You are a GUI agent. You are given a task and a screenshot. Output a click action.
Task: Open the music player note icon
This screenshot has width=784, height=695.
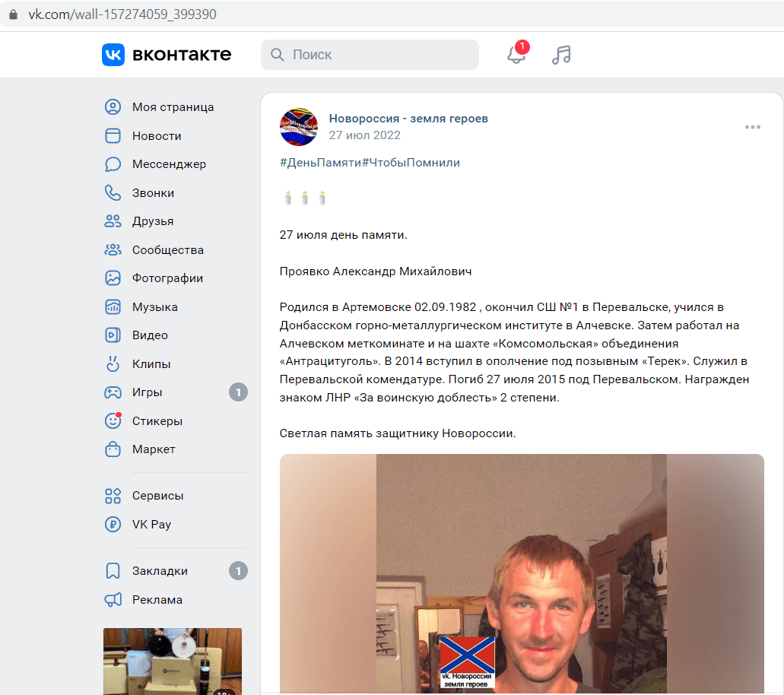point(561,55)
